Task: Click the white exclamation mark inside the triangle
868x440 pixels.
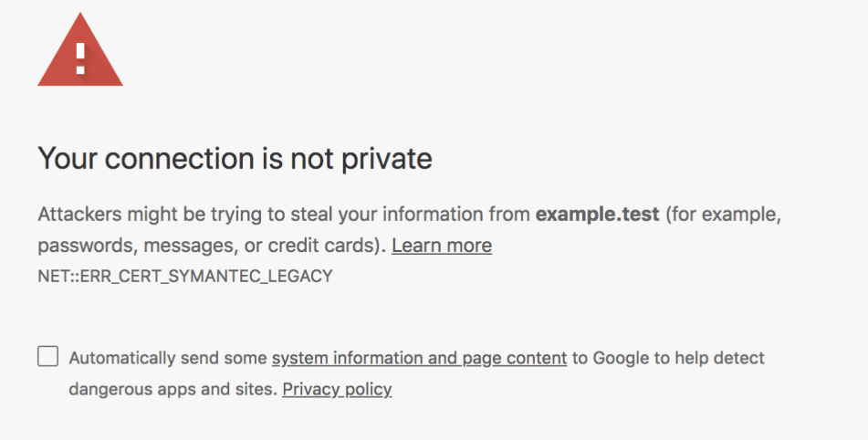Action: click(x=80, y=57)
